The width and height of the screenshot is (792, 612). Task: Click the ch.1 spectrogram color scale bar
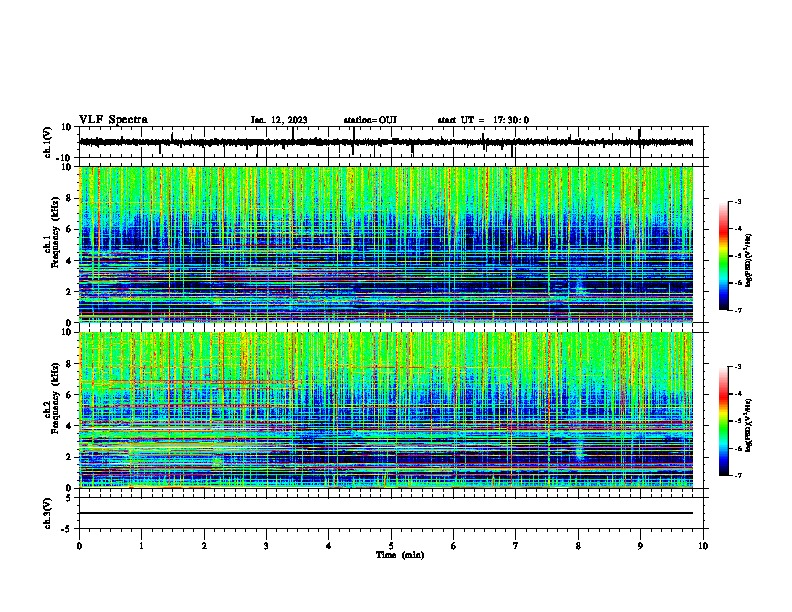pos(724,255)
